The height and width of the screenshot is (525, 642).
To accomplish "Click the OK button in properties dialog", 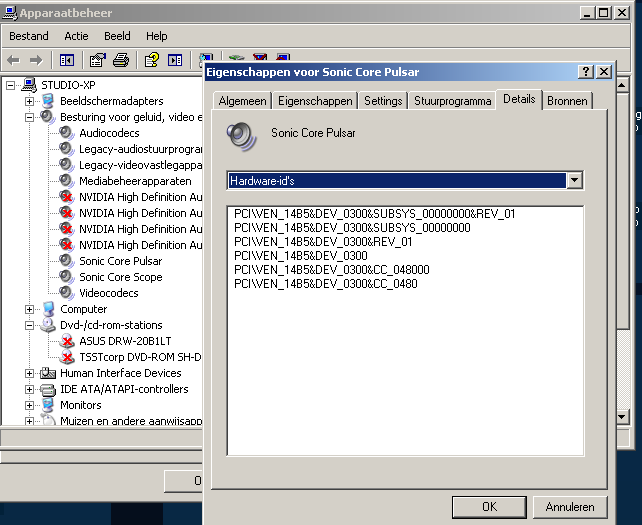I will click(x=489, y=506).
